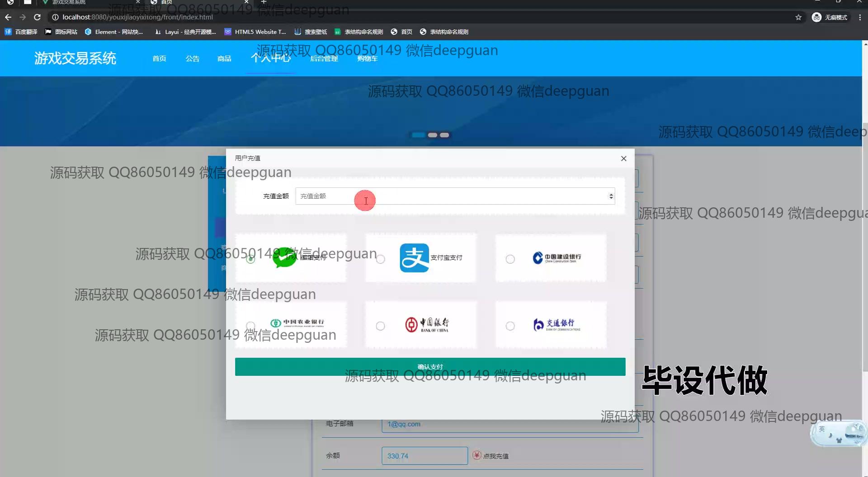Open the 充值金额 amount dropdown

click(x=455, y=196)
